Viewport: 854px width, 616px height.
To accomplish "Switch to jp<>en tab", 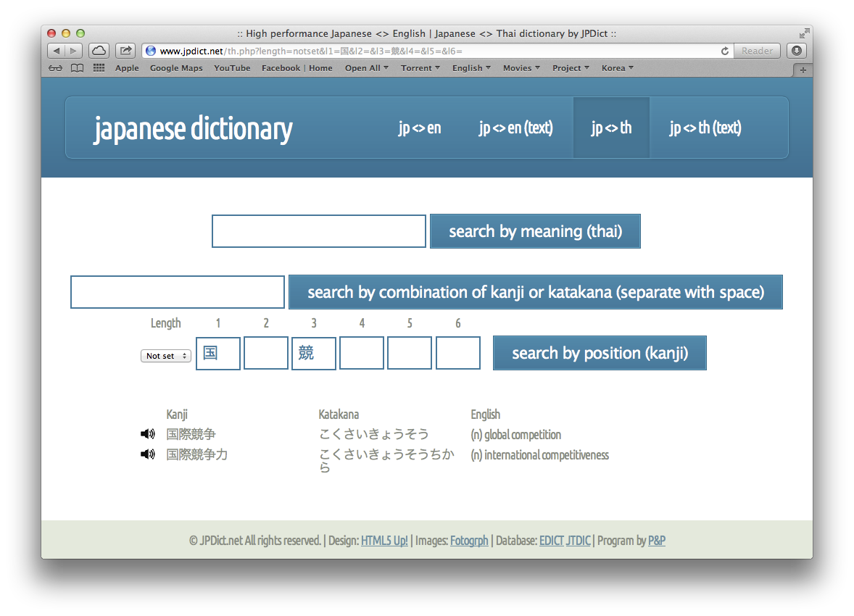I will pos(419,128).
